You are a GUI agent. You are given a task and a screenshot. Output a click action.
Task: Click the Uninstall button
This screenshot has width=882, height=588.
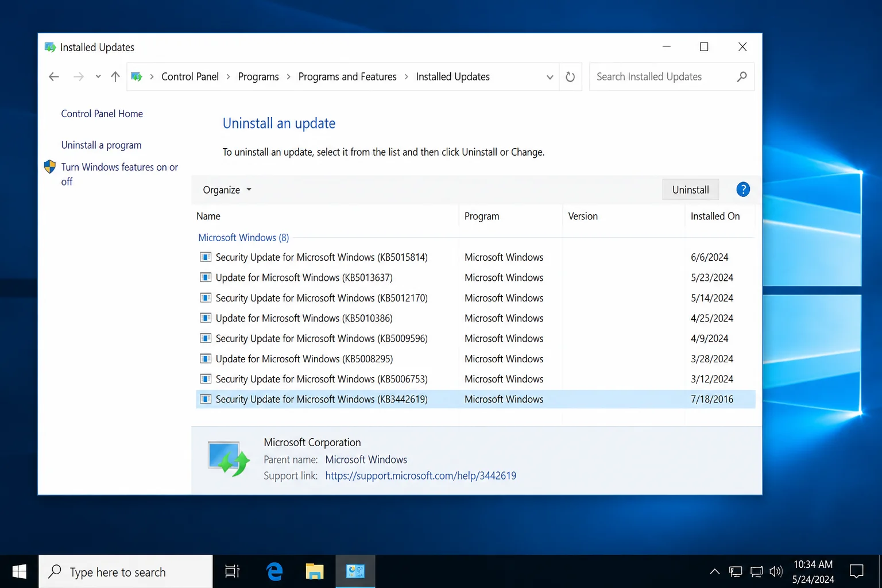pyautogui.click(x=691, y=190)
